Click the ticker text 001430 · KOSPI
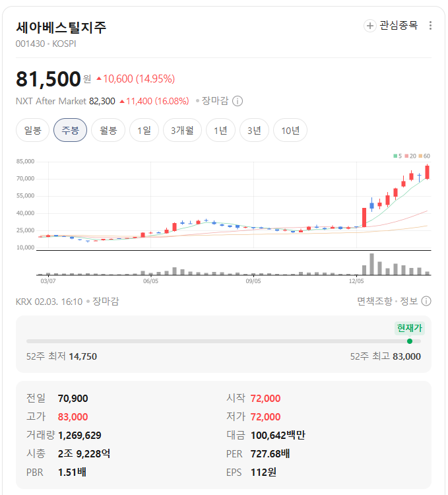The height and width of the screenshot is (495, 448). (46, 44)
